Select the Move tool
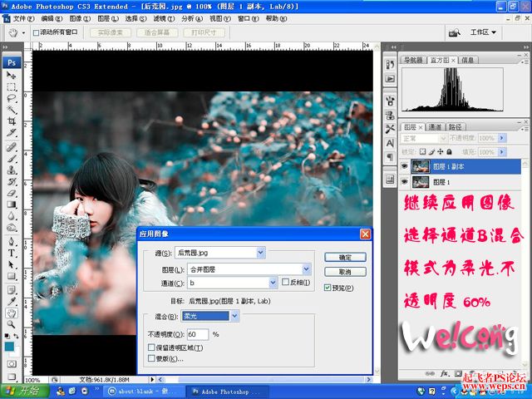The width and height of the screenshot is (532, 399). [x=12, y=75]
